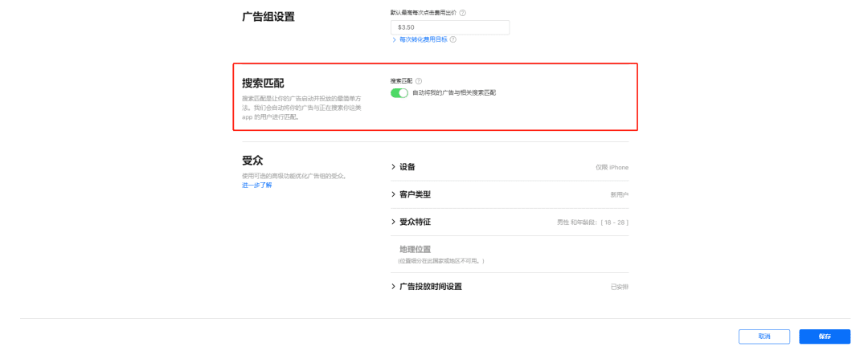Image resolution: width=868 pixels, height=355 pixels.
Task: Expand the 每次转化费用目标 section
Action: pyautogui.click(x=421, y=39)
